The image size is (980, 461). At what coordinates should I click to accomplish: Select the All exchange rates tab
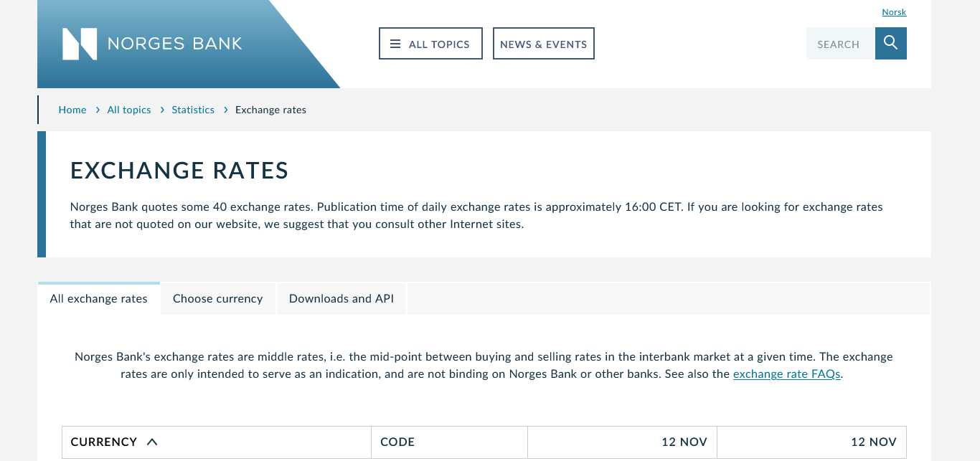point(99,299)
